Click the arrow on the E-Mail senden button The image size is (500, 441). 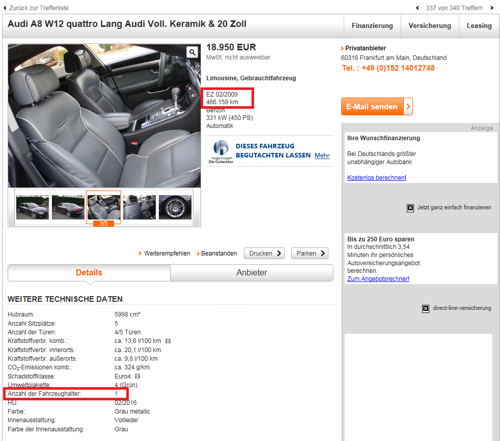point(408,106)
